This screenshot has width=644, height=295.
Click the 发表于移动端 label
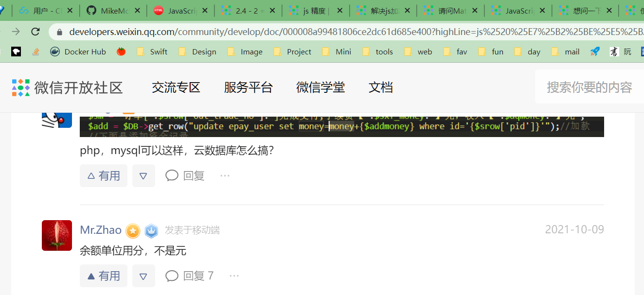[192, 230]
